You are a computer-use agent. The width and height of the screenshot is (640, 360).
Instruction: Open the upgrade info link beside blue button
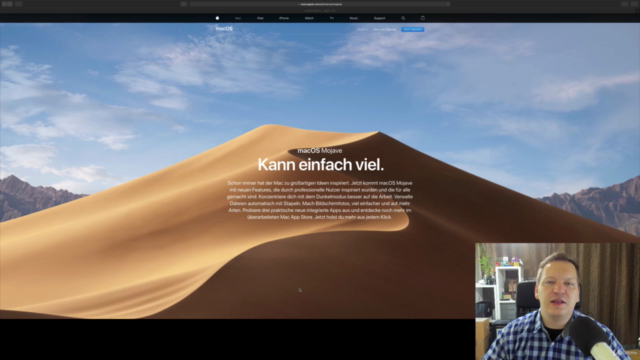[384, 29]
